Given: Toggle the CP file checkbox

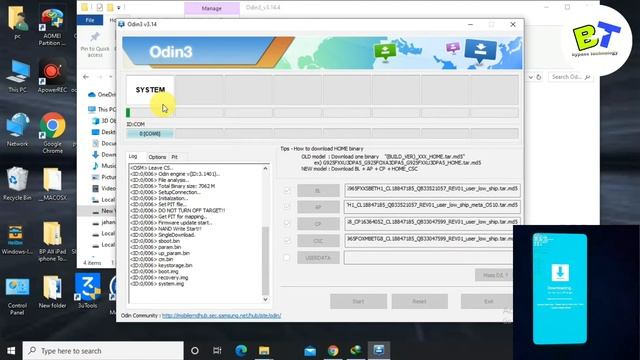Looking at the screenshot, I should tap(287, 224).
